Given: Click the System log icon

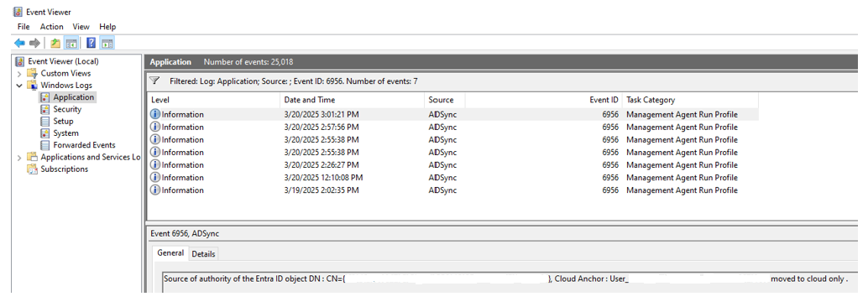Looking at the screenshot, I should (44, 133).
